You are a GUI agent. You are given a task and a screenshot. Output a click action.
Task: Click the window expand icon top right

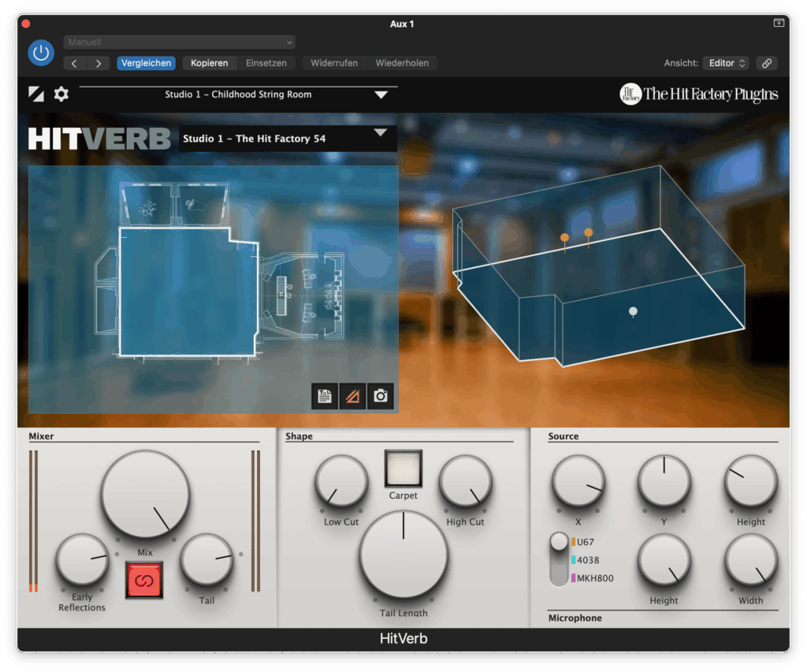(779, 23)
